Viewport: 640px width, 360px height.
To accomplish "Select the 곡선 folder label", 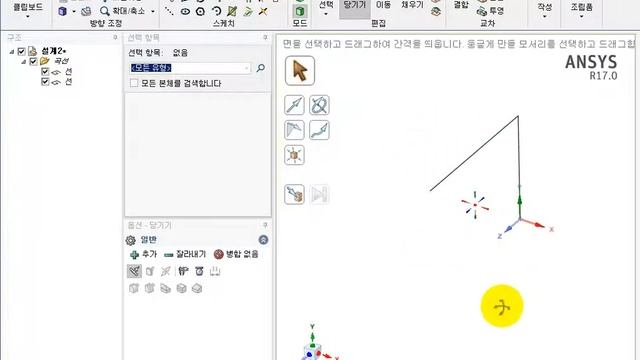I will [x=61, y=62].
